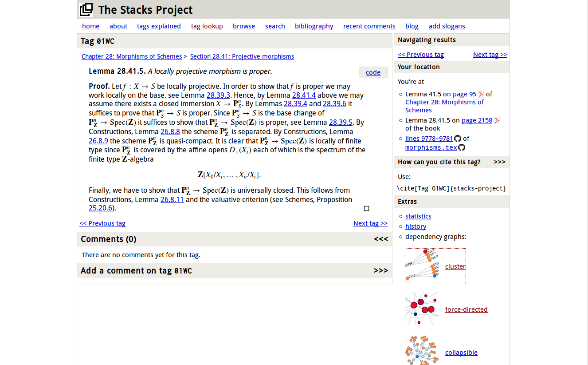Click the PDF icon next to page 2158
The height and width of the screenshot is (365, 588).
497,120
